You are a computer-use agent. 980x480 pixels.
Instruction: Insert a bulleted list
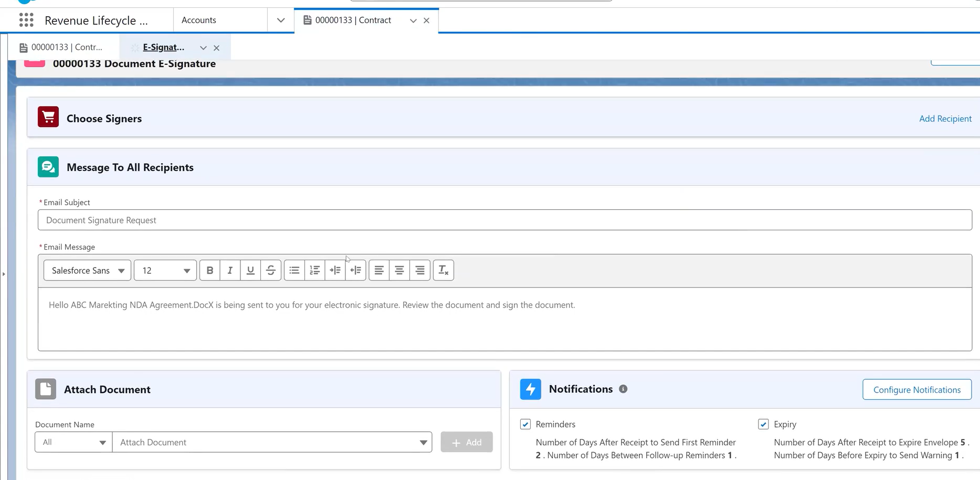click(x=294, y=270)
